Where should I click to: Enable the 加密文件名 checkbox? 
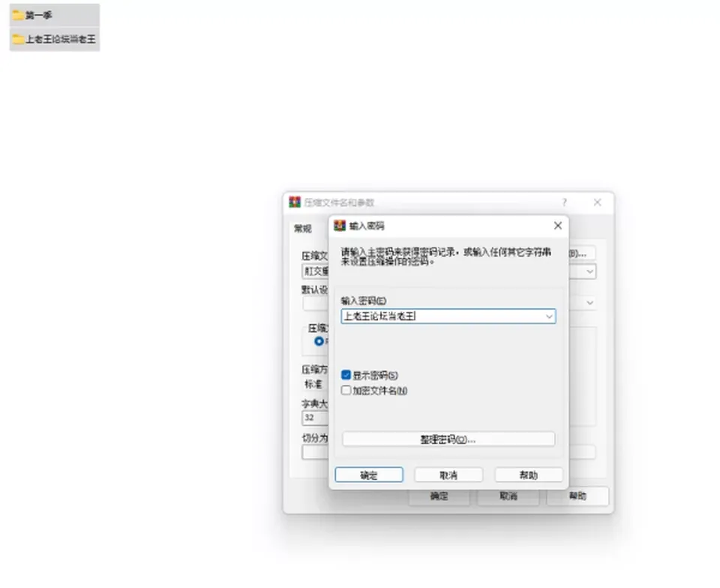[346, 390]
